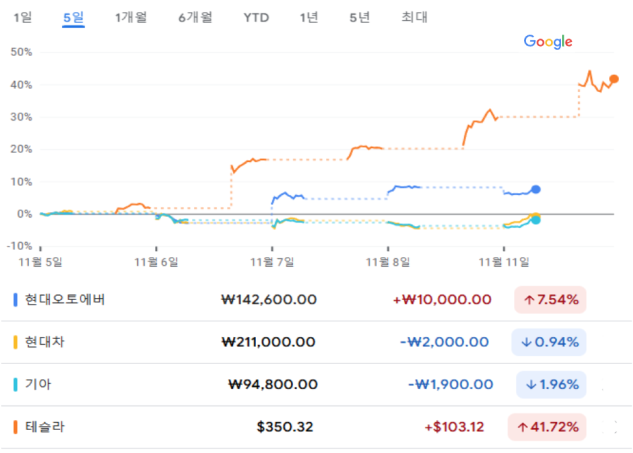Click the -₩1,900.00 change value
The height and width of the screenshot is (453, 633).
pyautogui.click(x=451, y=384)
